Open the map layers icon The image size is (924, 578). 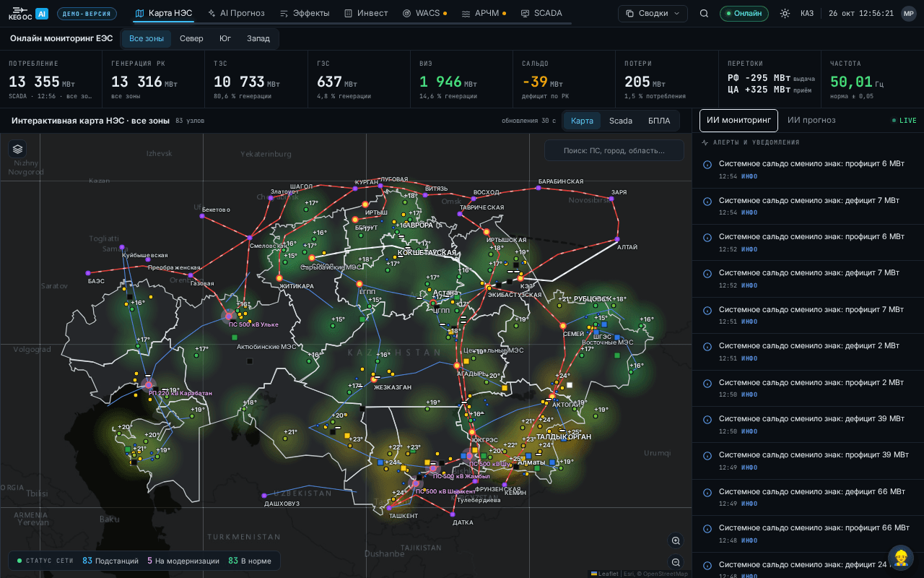coord(17,149)
